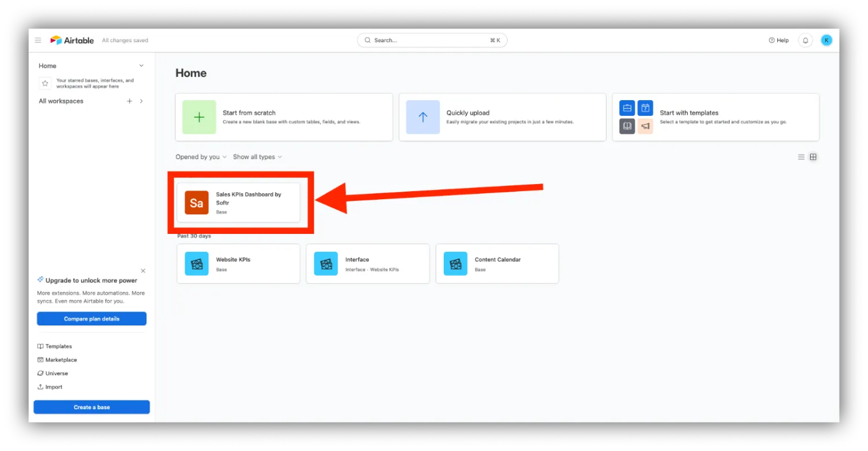Click the All changes saved status
The width and height of the screenshot is (868, 451).
point(125,41)
